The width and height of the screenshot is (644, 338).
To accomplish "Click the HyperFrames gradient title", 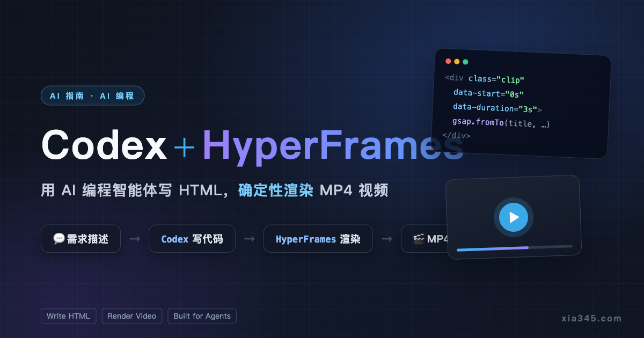I will (333, 146).
